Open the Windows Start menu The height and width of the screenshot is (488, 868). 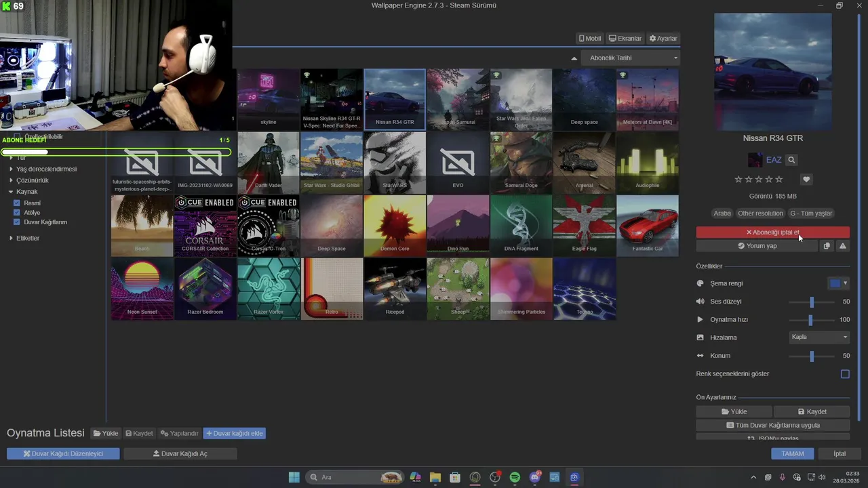pyautogui.click(x=294, y=477)
